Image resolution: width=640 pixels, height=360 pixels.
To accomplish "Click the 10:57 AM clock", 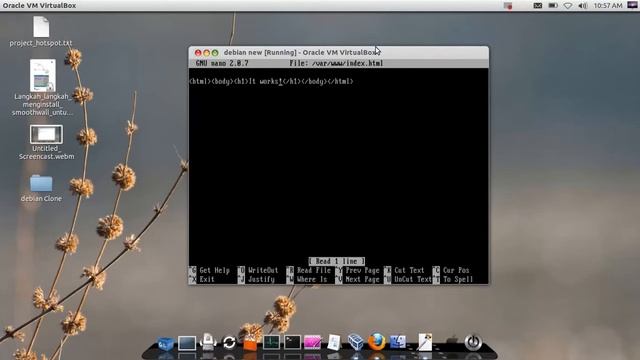I will 608,6.
